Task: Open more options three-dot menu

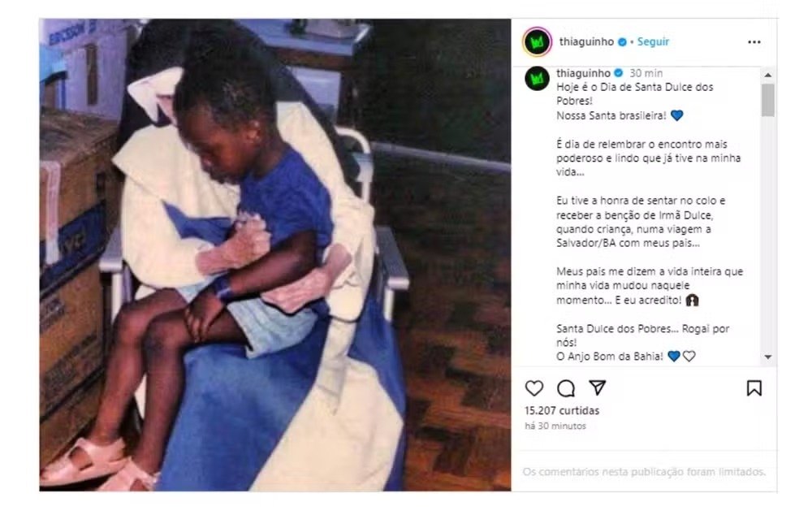Action: pyautogui.click(x=754, y=42)
